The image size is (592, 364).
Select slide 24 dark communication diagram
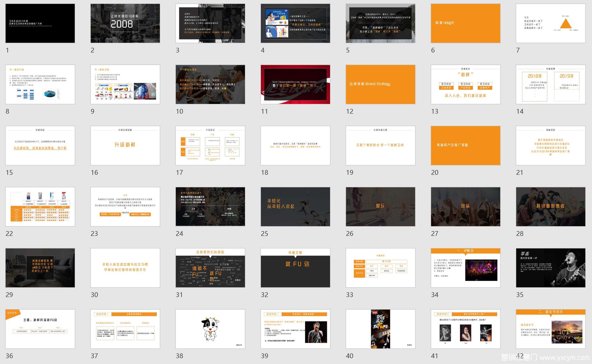tap(210, 207)
